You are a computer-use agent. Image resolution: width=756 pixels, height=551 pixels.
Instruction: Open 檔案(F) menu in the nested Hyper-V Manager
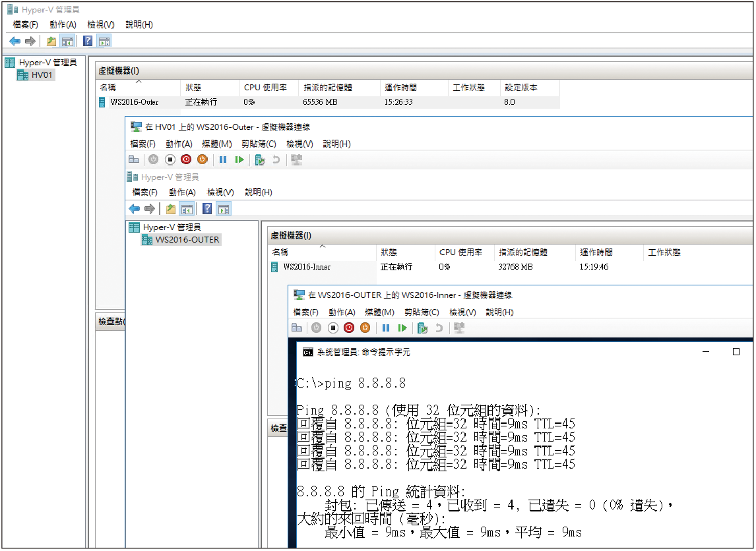[144, 192]
